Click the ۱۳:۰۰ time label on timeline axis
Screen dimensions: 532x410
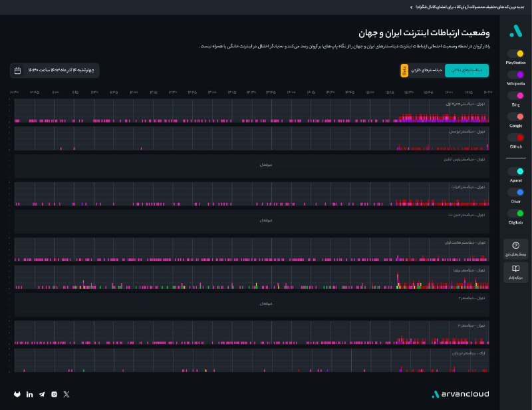(212, 93)
